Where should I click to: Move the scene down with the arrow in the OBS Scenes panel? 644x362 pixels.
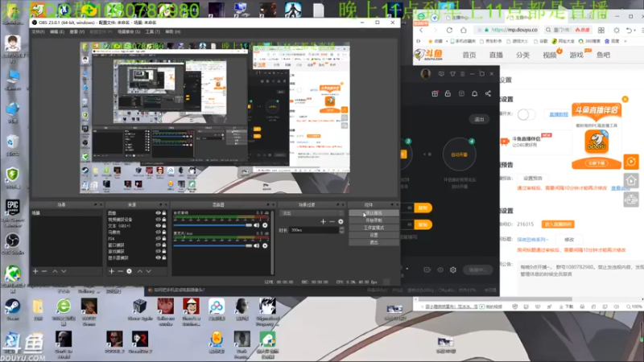coord(64,271)
